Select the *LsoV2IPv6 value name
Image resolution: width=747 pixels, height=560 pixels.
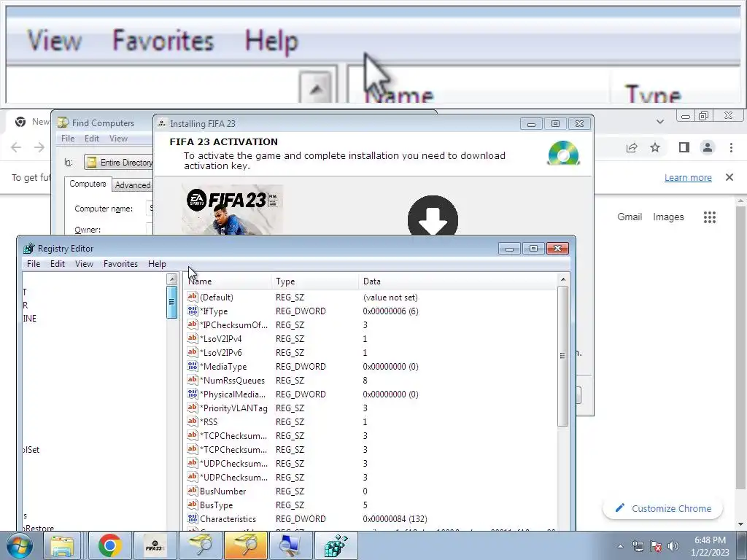pyautogui.click(x=220, y=352)
